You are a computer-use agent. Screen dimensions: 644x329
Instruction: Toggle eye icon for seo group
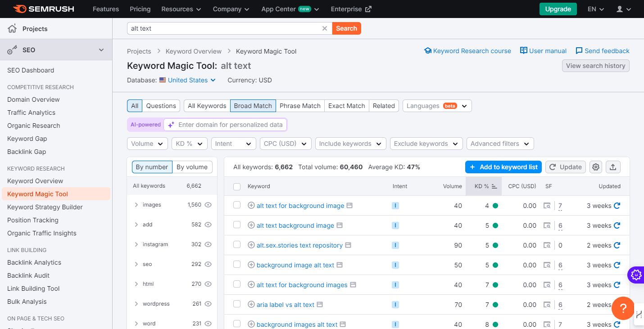coord(208,264)
